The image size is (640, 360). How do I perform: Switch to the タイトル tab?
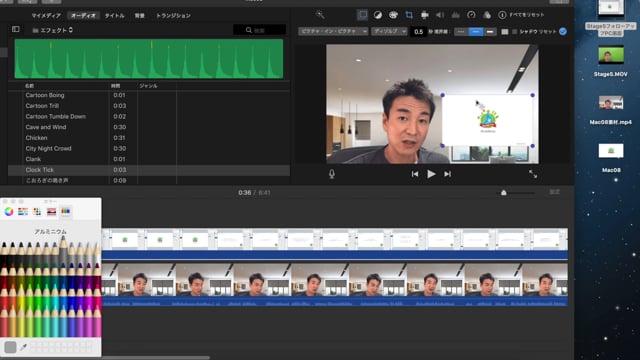point(114,16)
